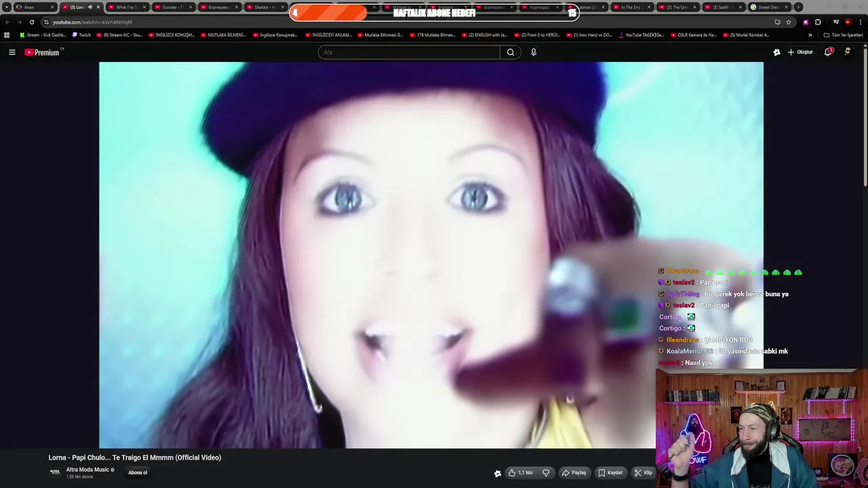Open the Iron Hand vs DO bookmark
868x488 pixels.
click(x=589, y=35)
